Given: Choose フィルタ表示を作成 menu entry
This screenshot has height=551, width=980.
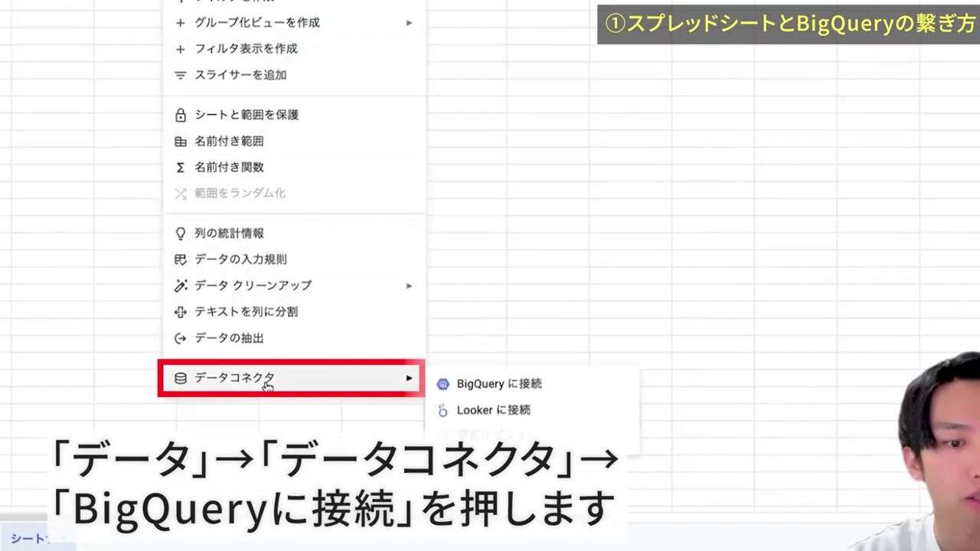Looking at the screenshot, I should click(294, 49).
